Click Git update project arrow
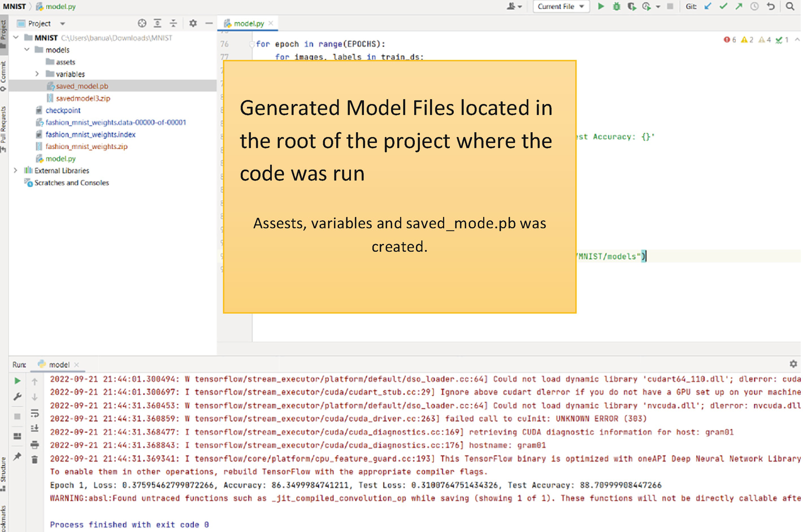Viewport: 803px width, 532px height. pyautogui.click(x=708, y=6)
